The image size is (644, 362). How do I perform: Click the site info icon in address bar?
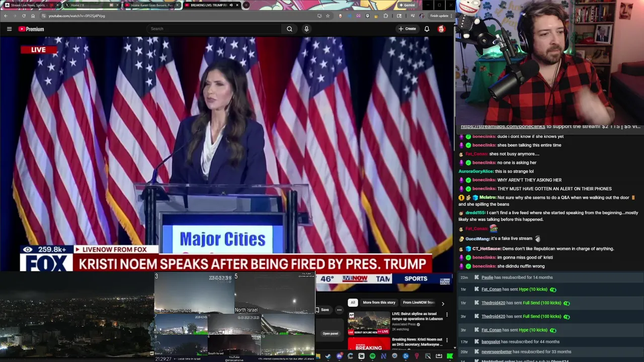tap(44, 16)
